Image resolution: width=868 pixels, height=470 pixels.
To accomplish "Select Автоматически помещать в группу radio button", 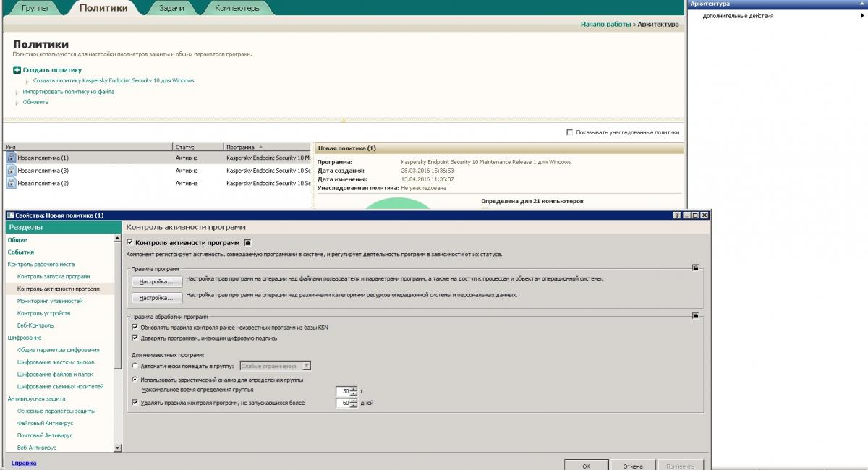I will click(135, 366).
